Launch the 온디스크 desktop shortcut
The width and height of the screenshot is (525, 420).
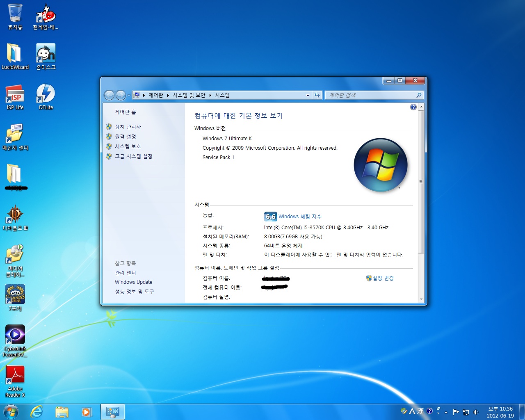click(x=46, y=57)
